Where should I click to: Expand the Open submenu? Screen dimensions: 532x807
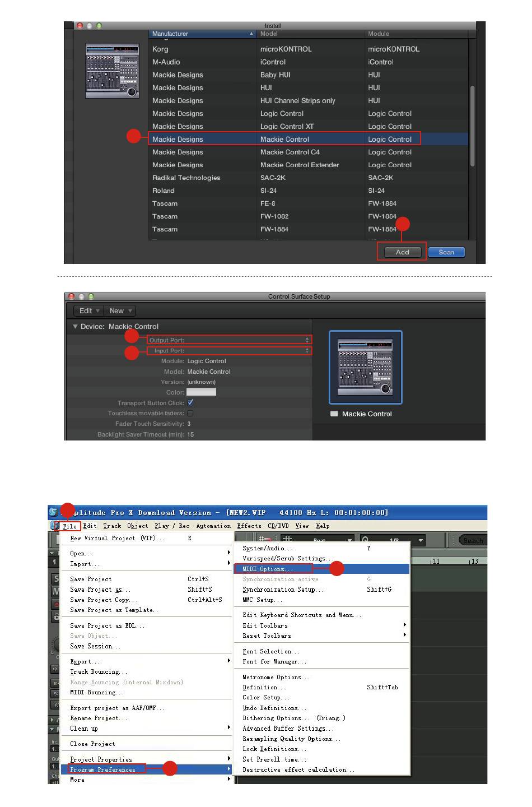click(x=147, y=554)
